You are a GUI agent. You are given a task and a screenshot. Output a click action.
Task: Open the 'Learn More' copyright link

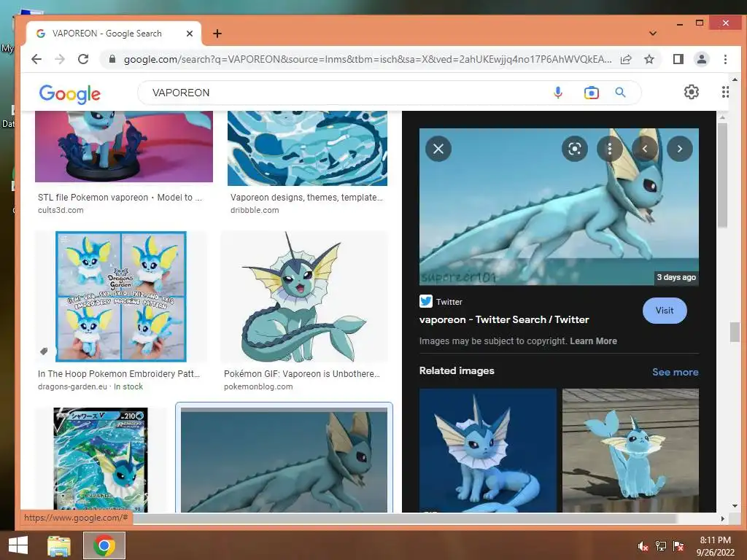(593, 341)
